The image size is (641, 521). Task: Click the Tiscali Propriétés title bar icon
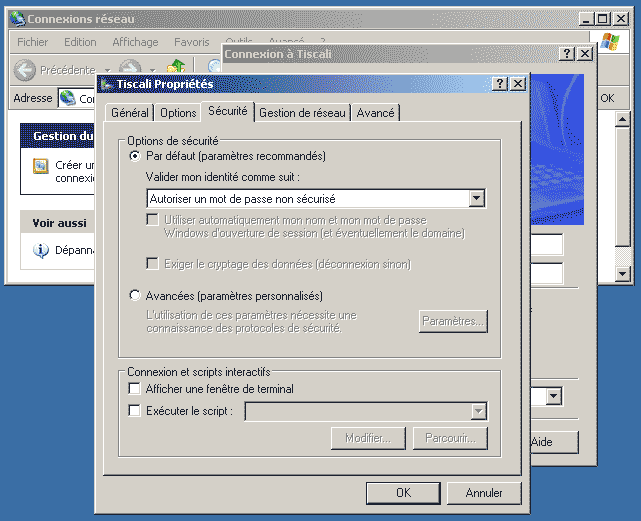107,84
